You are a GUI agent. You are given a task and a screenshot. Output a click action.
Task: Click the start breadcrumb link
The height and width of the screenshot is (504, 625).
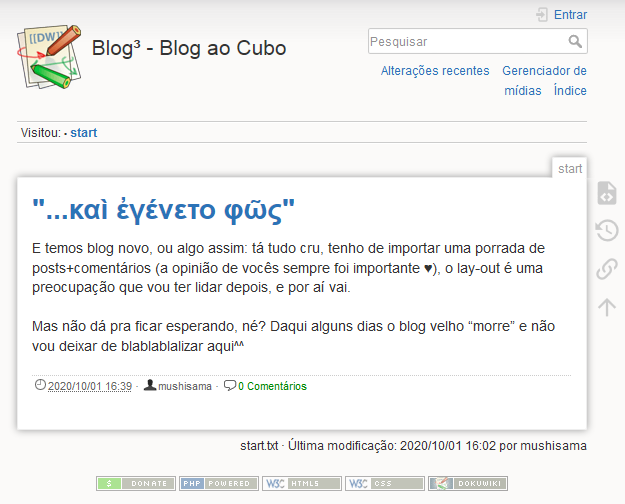83,133
